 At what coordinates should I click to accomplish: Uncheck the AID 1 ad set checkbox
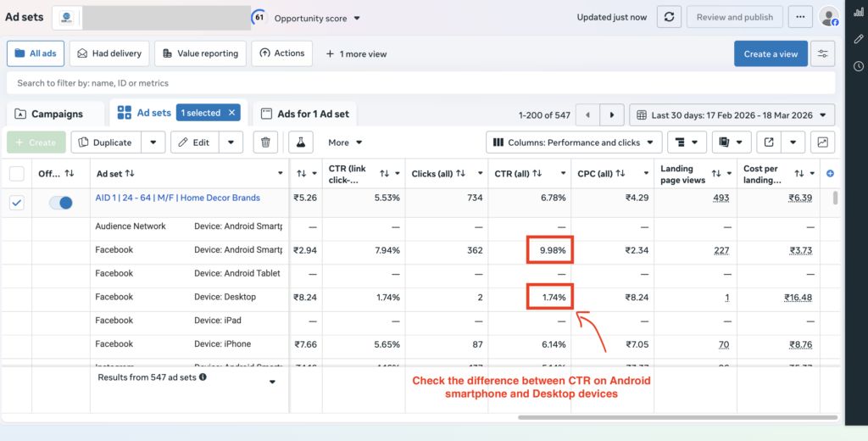point(17,203)
